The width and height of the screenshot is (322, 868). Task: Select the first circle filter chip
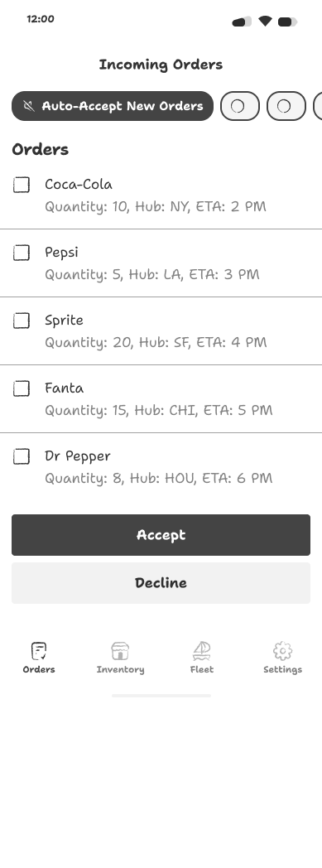239,106
